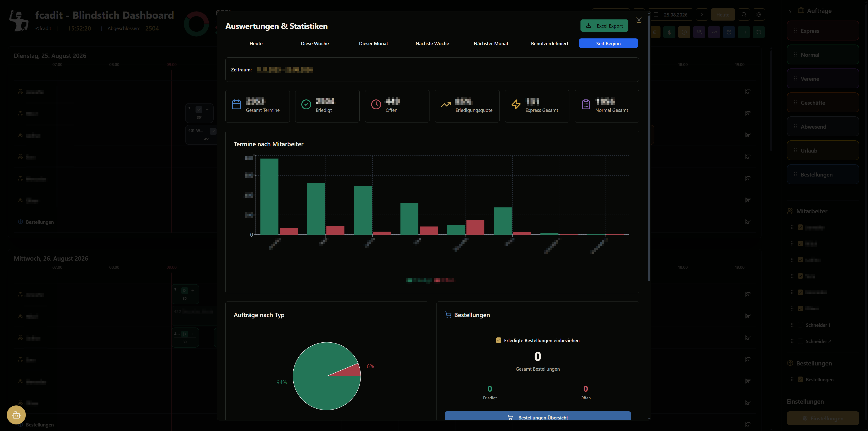Viewport: 868px width, 431px height.
Task: Click the statistics dialog vertical scrollbar
Action: [649, 148]
